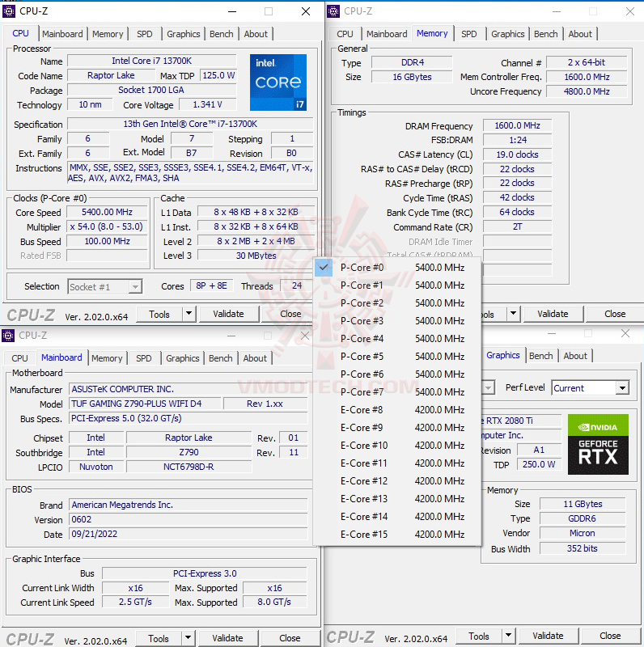
Task: Click Close button in Mainboard window
Action: tap(290, 638)
